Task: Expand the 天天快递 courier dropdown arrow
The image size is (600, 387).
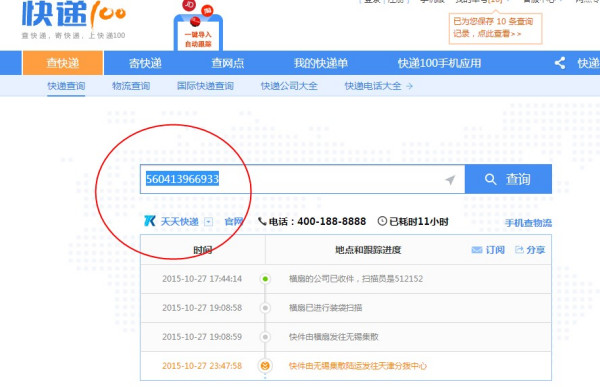Action: pos(208,222)
